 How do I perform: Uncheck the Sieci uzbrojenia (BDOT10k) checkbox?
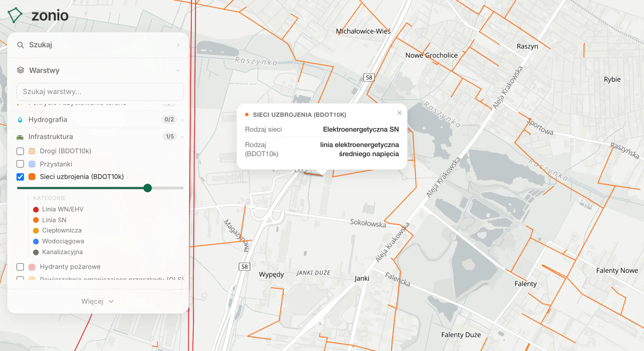(x=20, y=177)
